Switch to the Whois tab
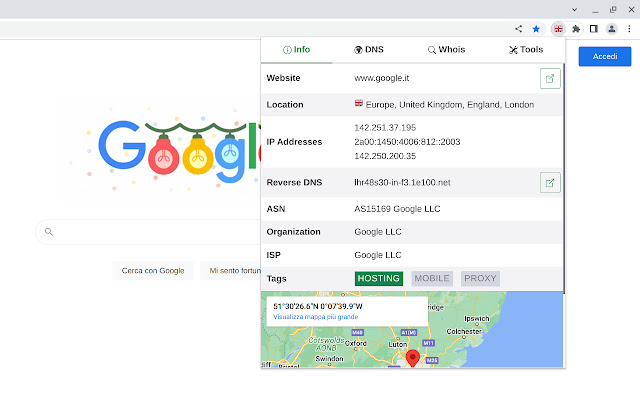The image size is (640, 400). 446,49
